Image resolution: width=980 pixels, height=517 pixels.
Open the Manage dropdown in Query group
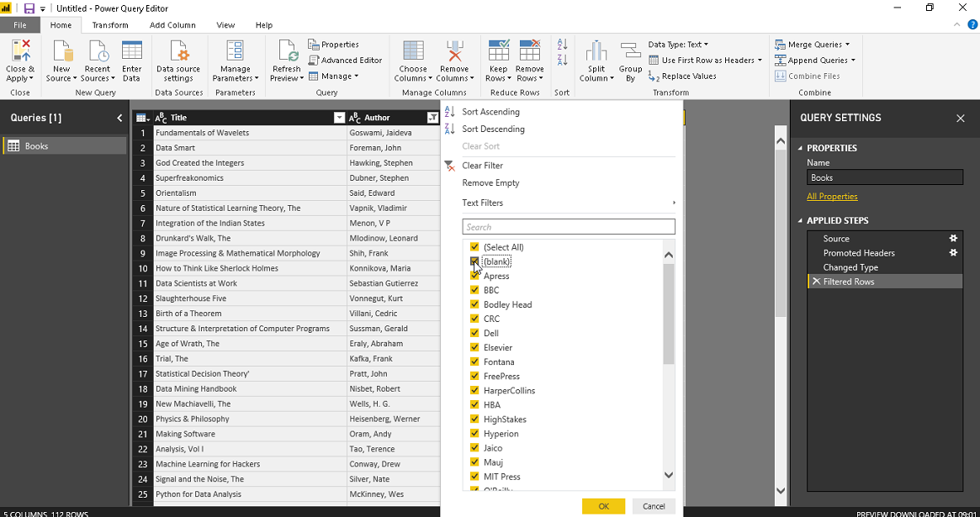pos(334,76)
